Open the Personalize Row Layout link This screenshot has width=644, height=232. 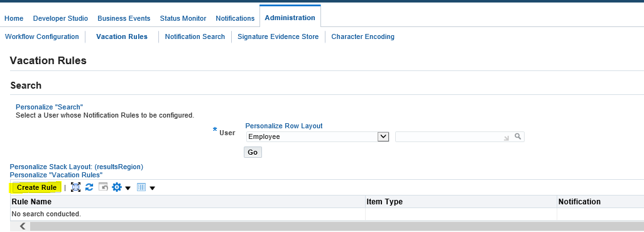point(284,126)
